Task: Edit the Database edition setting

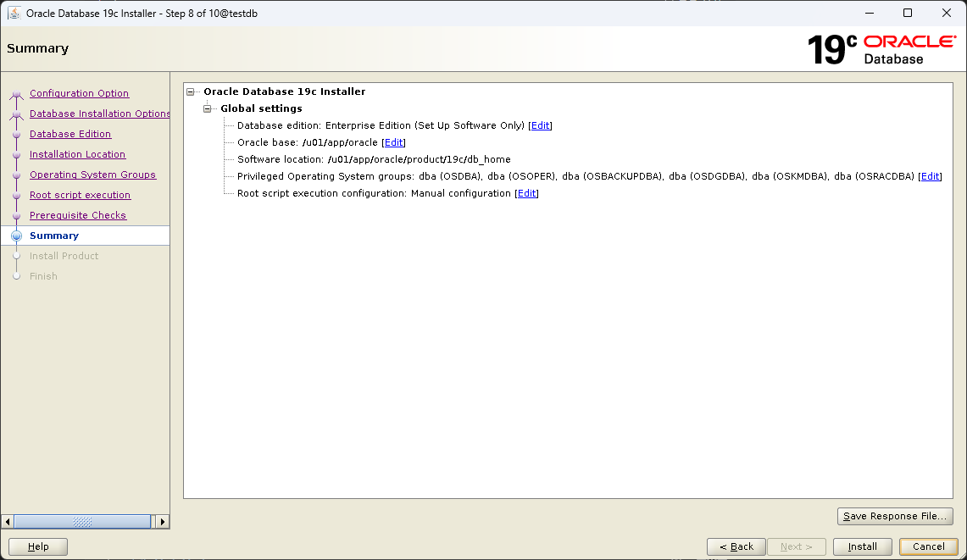Action: coord(540,125)
